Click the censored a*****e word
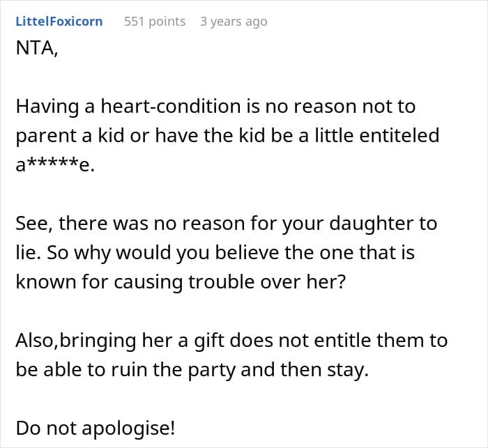The image size is (488, 448). 55,164
